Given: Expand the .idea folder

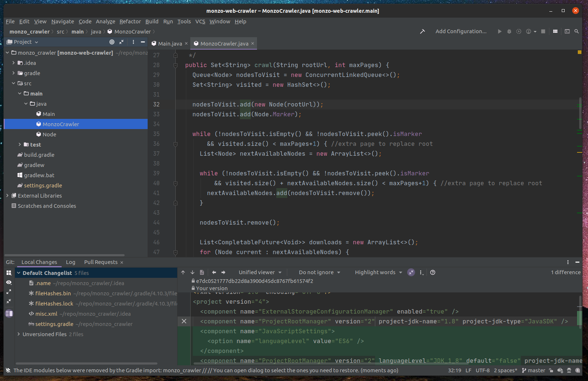Looking at the screenshot, I should pyautogui.click(x=13, y=63).
